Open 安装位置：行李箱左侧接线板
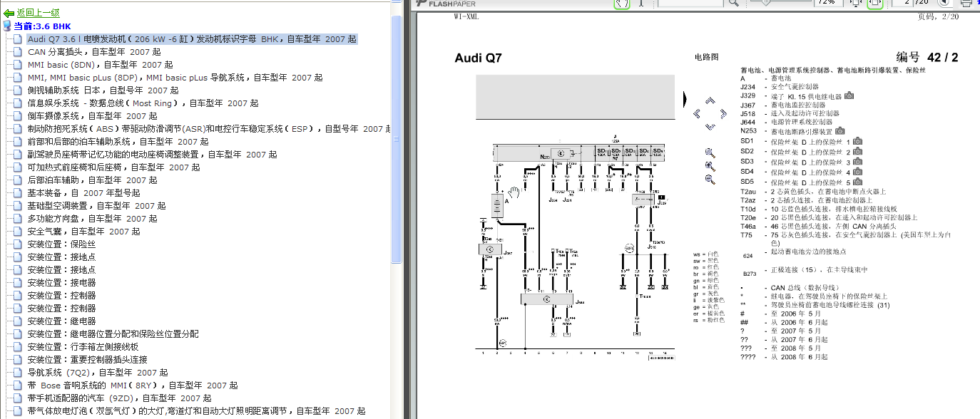The image size is (980, 419). click(x=83, y=347)
